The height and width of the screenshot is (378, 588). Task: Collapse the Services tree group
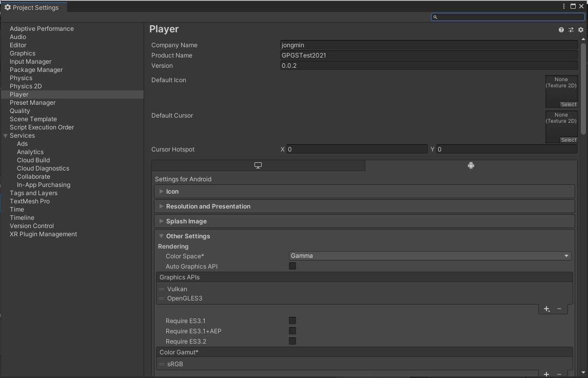tap(5, 136)
